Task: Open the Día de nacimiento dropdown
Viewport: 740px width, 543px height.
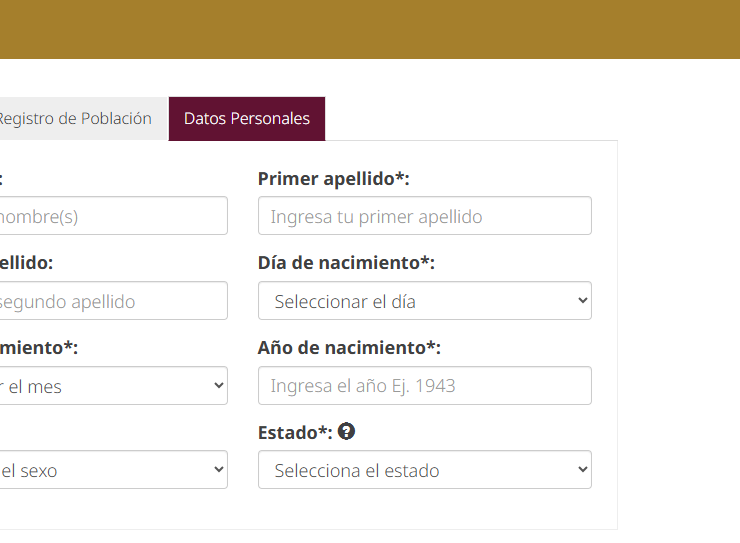Action: coord(425,301)
